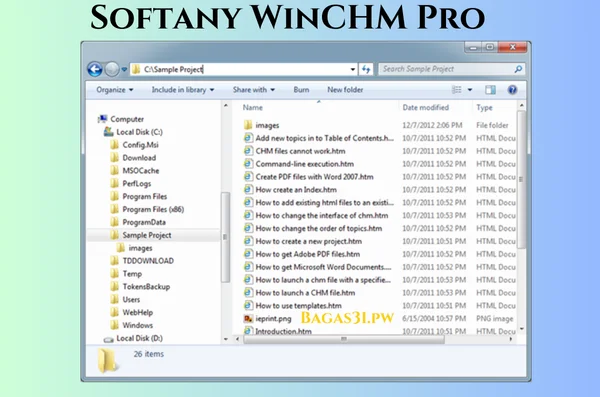Create a New folder
This screenshot has width=600, height=397.
pyautogui.click(x=345, y=90)
